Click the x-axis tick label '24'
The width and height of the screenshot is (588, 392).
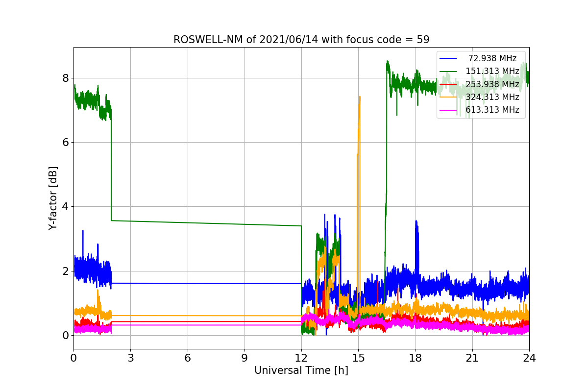(x=529, y=358)
